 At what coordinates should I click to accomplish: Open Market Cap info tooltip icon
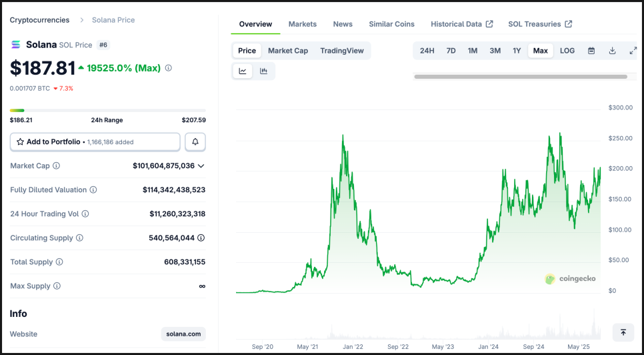coord(56,166)
